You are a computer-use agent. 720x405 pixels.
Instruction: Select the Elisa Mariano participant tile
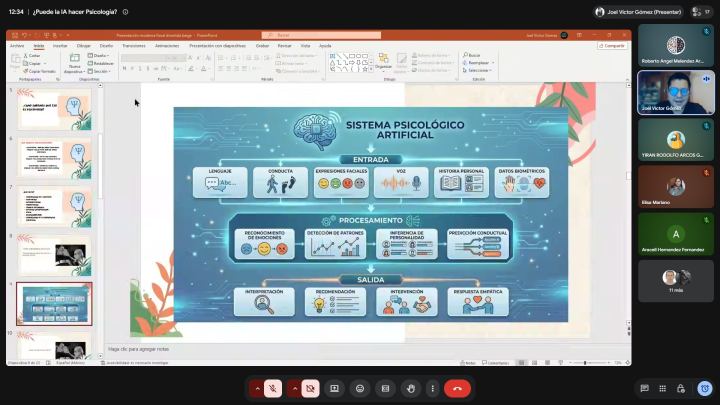click(676, 186)
